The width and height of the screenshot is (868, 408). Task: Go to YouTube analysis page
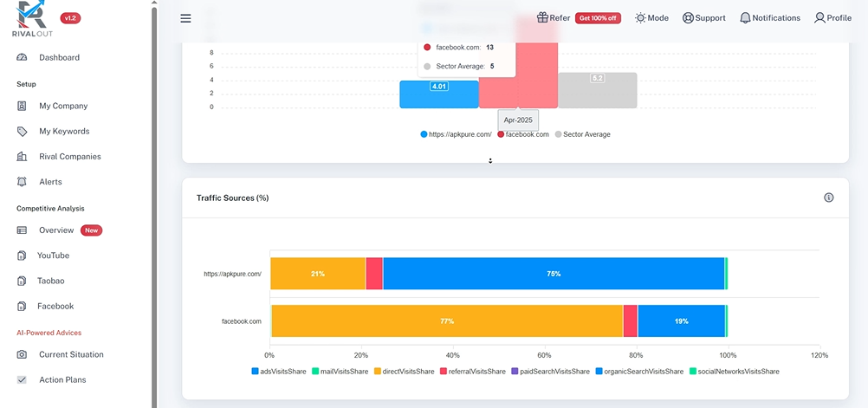pos(53,256)
